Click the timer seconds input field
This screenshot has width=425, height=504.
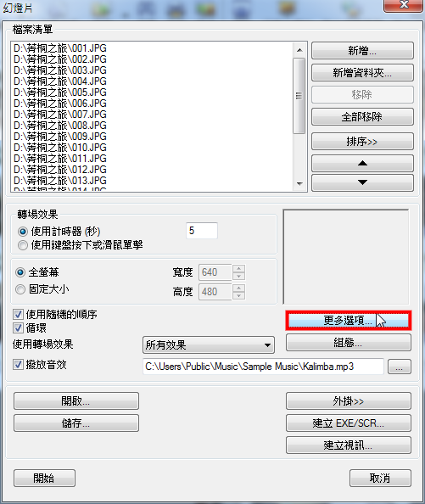[x=202, y=231]
